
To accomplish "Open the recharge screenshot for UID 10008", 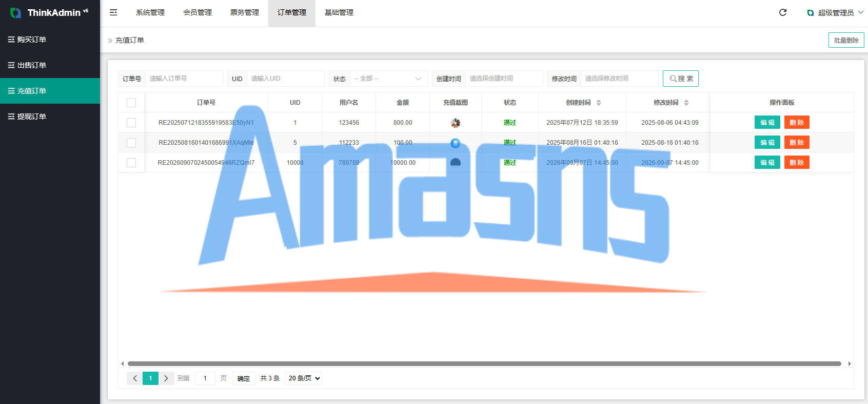I will click(x=456, y=163).
